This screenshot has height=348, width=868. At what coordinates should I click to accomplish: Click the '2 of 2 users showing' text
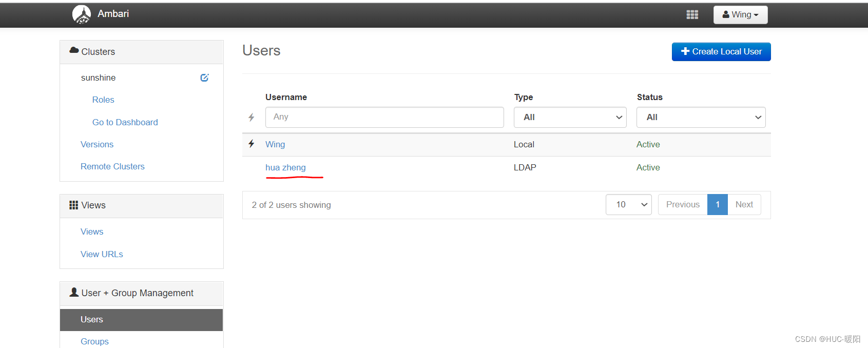[291, 205]
